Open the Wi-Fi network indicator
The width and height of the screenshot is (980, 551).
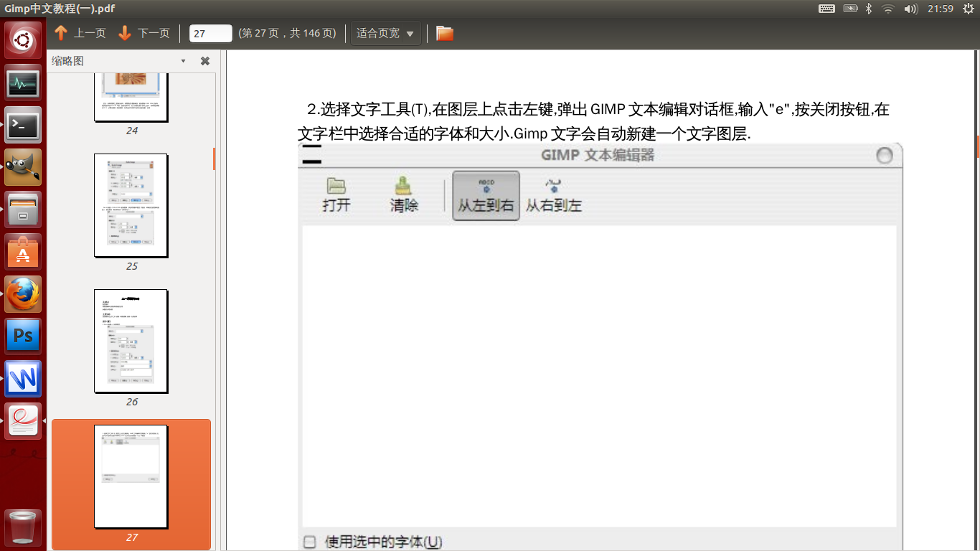click(888, 9)
